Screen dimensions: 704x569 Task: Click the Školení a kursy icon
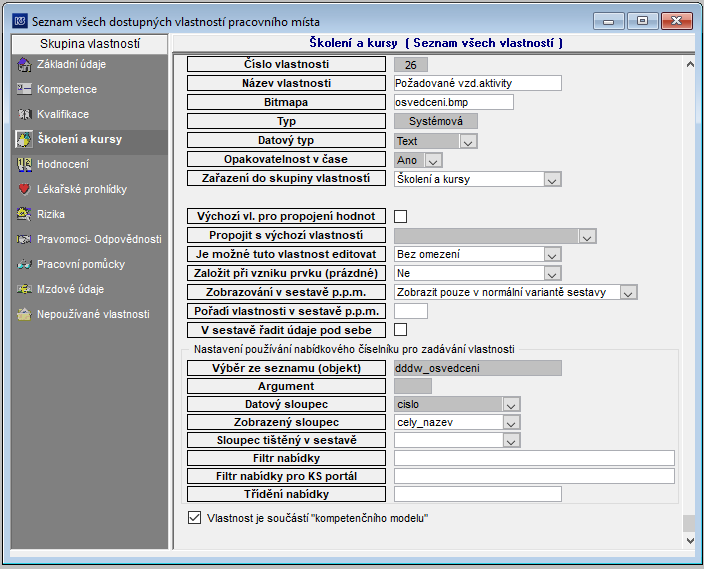click(24, 139)
